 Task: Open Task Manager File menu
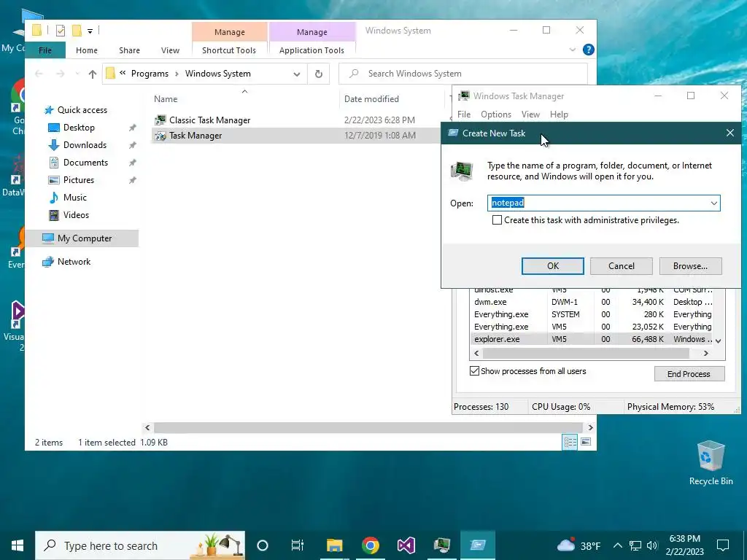(464, 114)
